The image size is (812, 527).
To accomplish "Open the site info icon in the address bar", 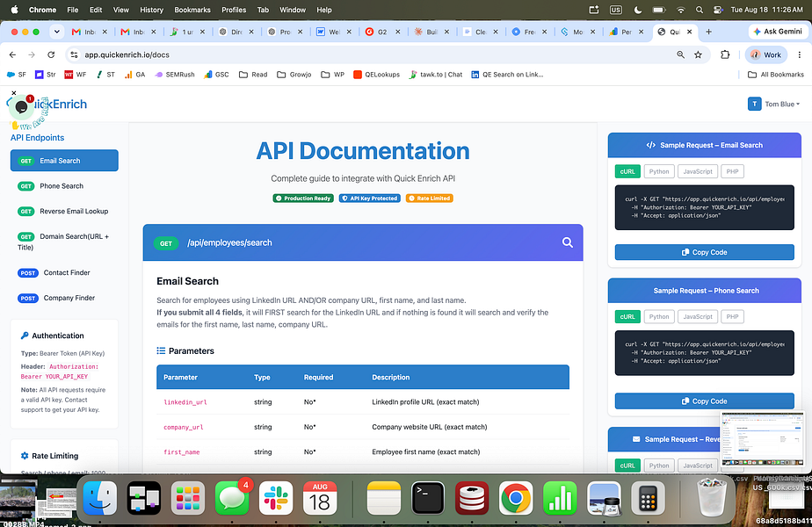I will point(74,54).
